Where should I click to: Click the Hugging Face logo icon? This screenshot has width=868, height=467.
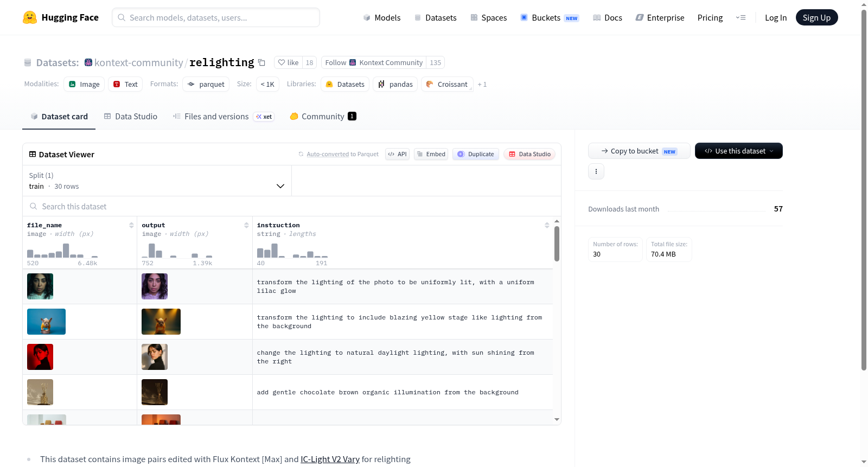tap(30, 17)
